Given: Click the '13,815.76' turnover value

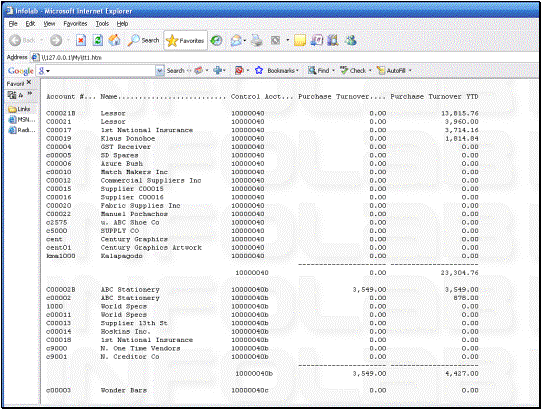Looking at the screenshot, I should pos(460,113).
